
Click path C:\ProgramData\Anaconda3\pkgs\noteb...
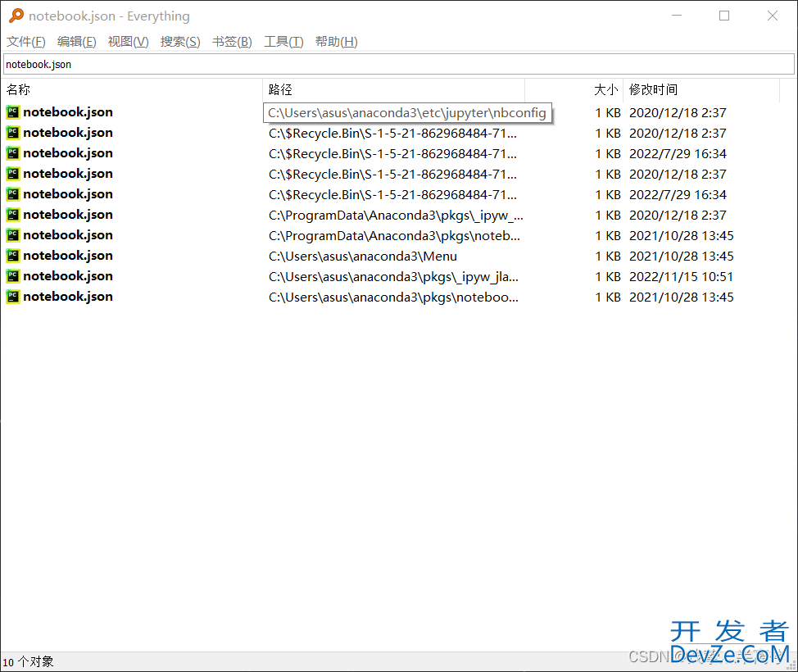tap(394, 236)
